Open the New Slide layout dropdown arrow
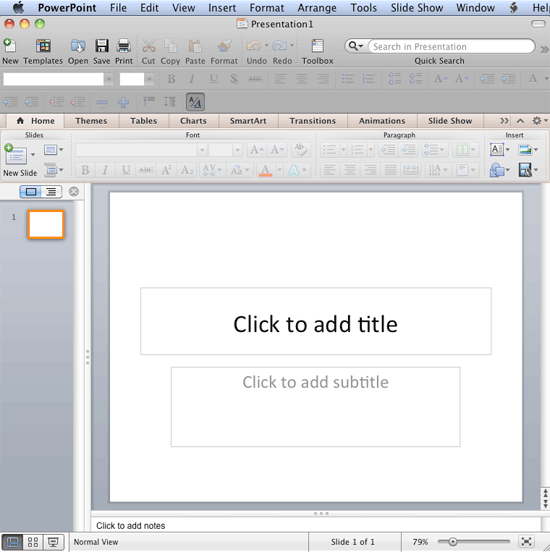This screenshot has height=552, width=550. click(x=33, y=155)
